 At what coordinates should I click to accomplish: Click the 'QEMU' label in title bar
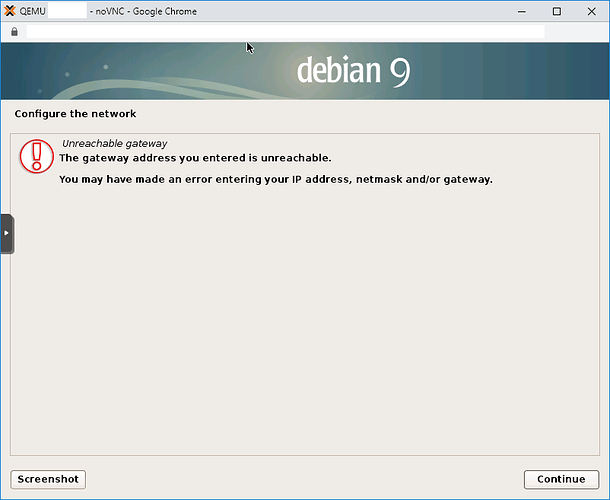[32, 11]
